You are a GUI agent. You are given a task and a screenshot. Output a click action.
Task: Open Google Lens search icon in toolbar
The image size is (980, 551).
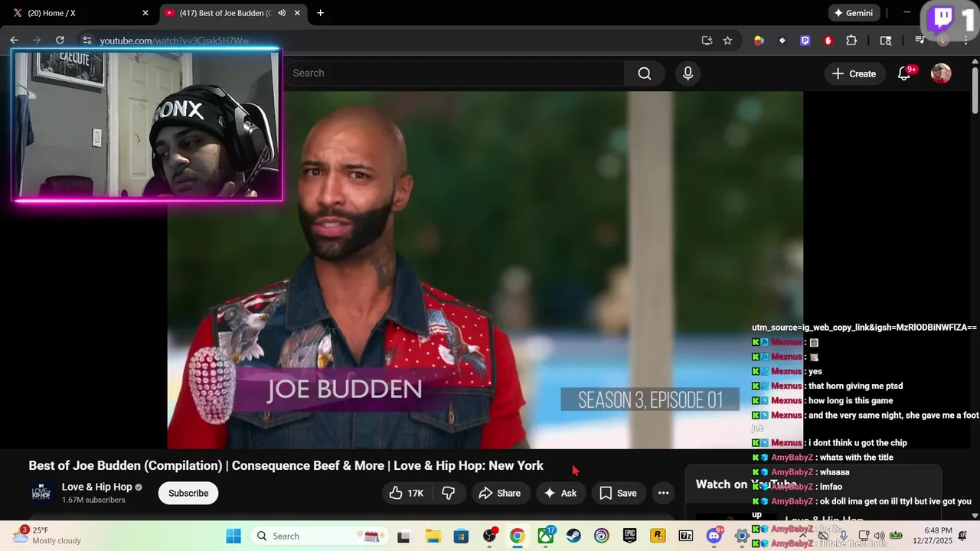pos(886,41)
